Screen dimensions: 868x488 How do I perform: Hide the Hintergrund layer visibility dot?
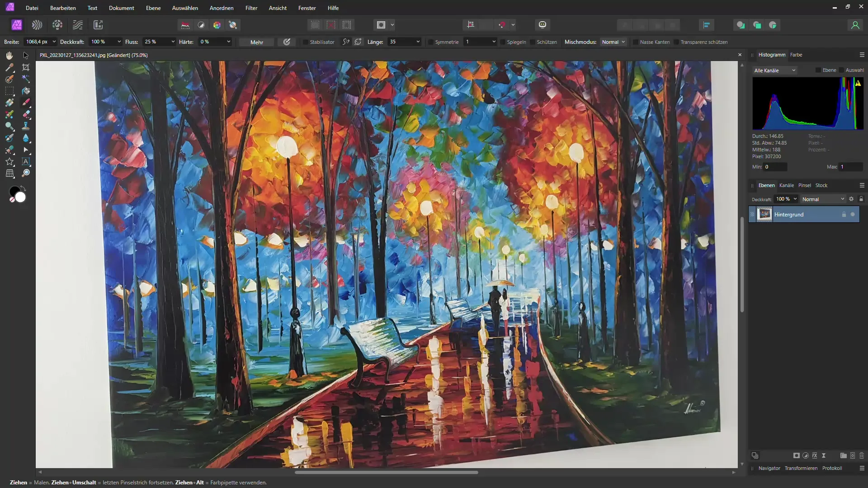(853, 215)
